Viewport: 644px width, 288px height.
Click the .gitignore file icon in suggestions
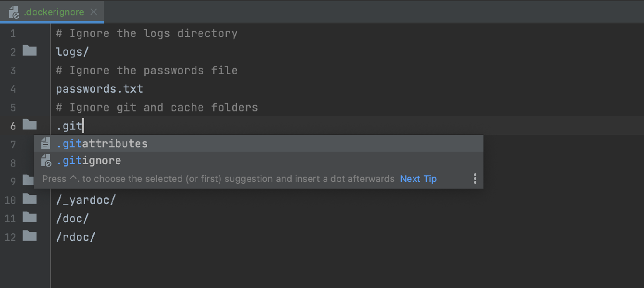46,160
